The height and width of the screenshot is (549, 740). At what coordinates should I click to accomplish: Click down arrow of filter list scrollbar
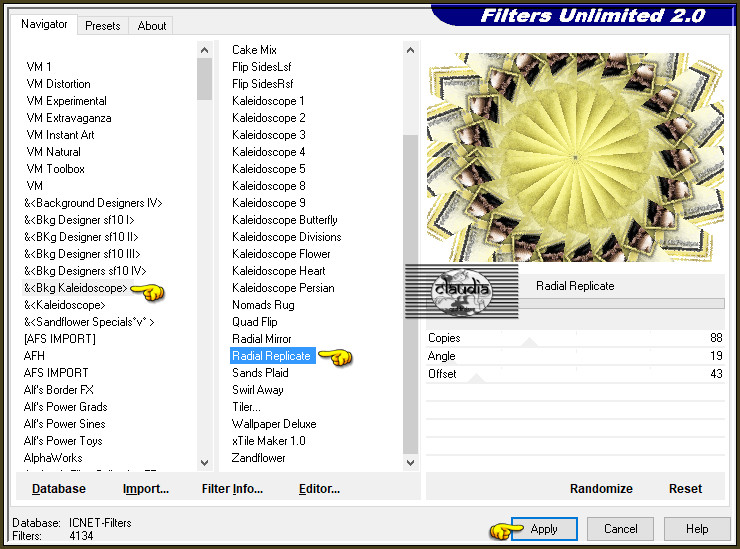[411, 463]
